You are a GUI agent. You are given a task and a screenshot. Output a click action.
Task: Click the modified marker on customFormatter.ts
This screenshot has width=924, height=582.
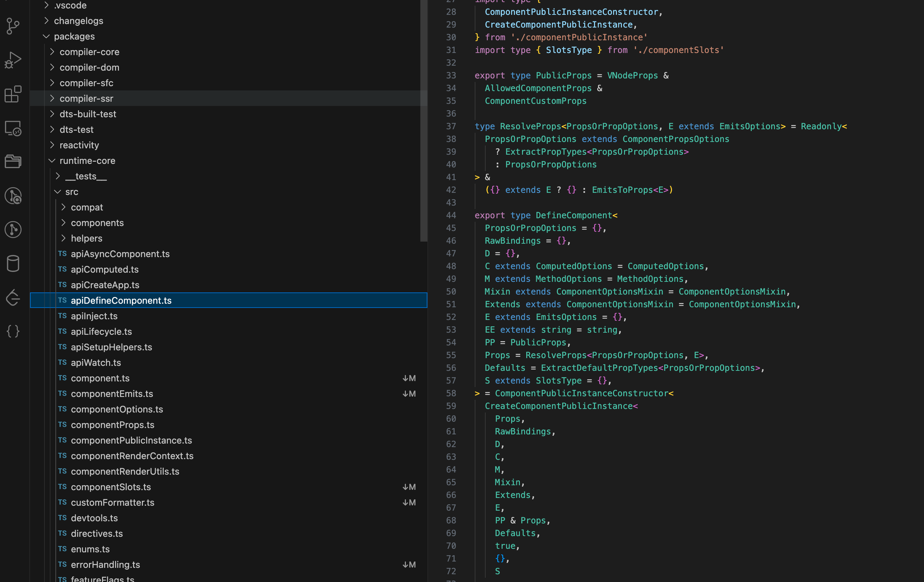[x=409, y=502]
